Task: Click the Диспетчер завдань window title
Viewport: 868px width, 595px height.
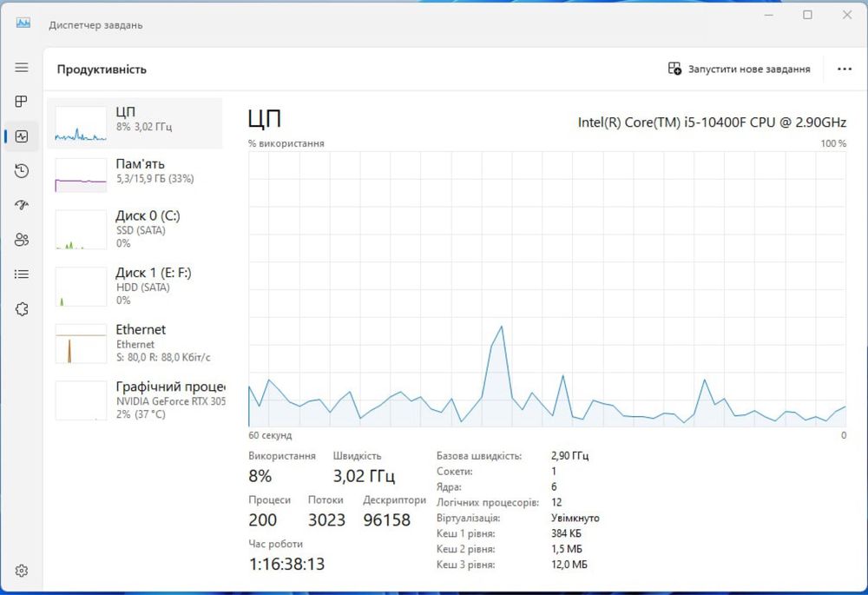Action: [95, 25]
